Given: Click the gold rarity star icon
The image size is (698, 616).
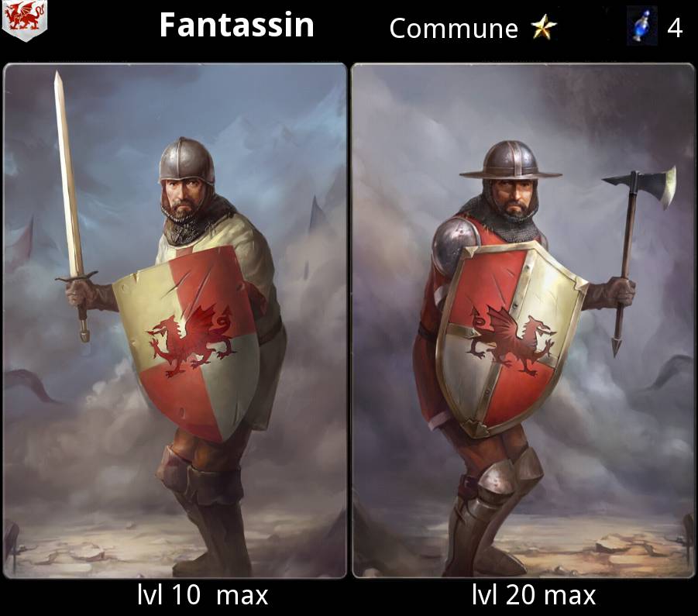Looking at the screenshot, I should (x=544, y=27).
